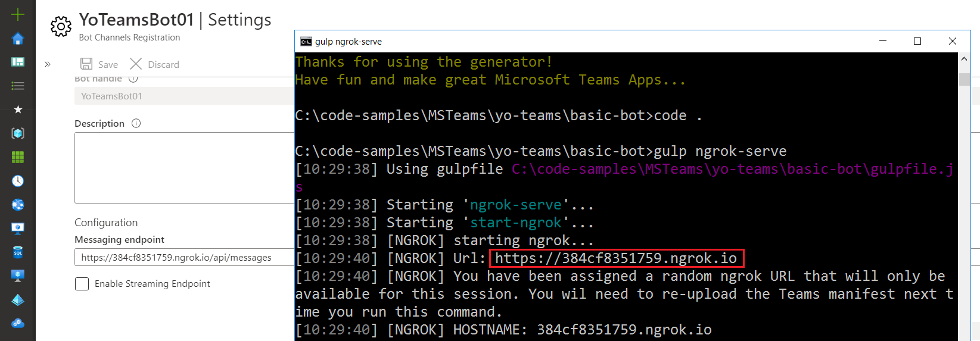Click the info icon next to Description
This screenshot has width=980, height=341.
pyautogui.click(x=136, y=123)
